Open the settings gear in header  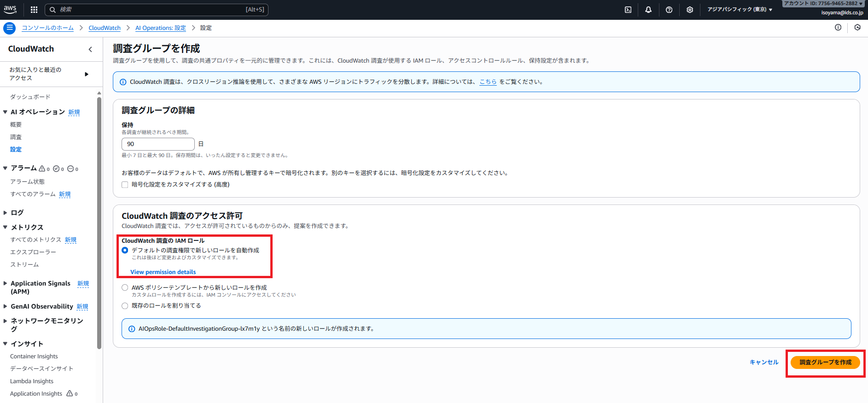tap(690, 10)
